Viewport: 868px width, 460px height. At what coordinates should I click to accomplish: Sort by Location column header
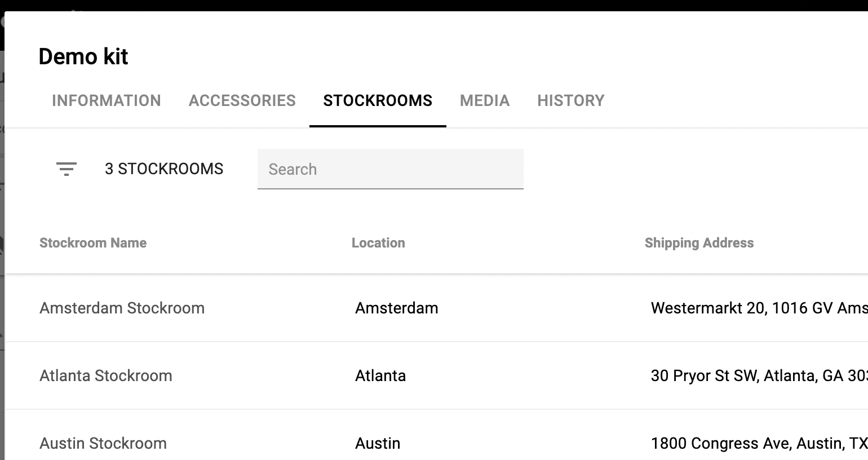click(x=378, y=243)
